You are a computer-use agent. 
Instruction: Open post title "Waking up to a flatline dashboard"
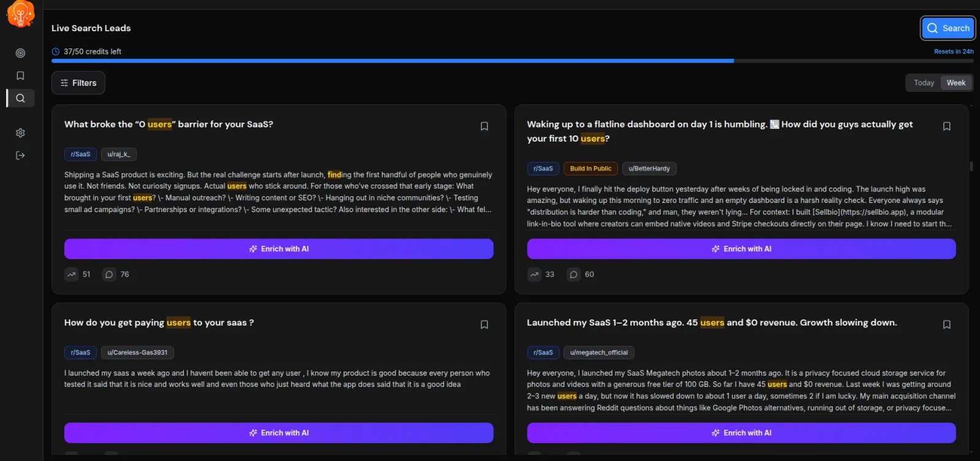click(x=720, y=131)
